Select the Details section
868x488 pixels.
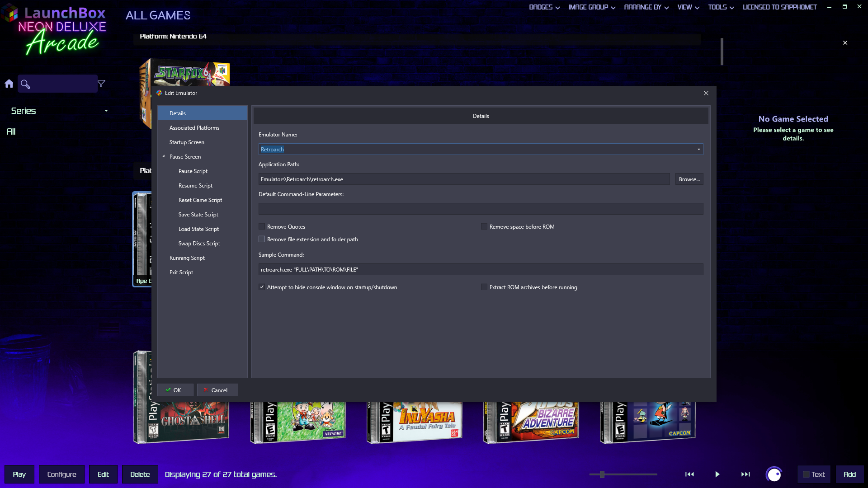pos(203,113)
